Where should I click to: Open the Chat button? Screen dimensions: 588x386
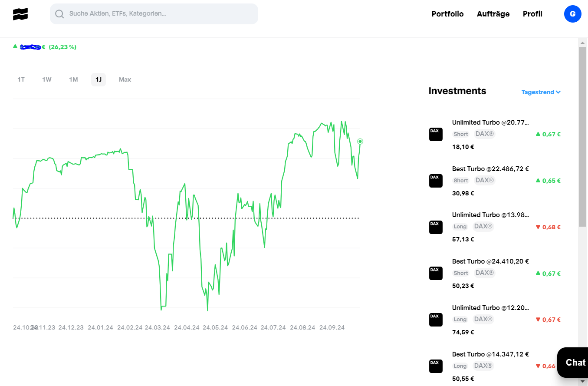(x=575, y=363)
